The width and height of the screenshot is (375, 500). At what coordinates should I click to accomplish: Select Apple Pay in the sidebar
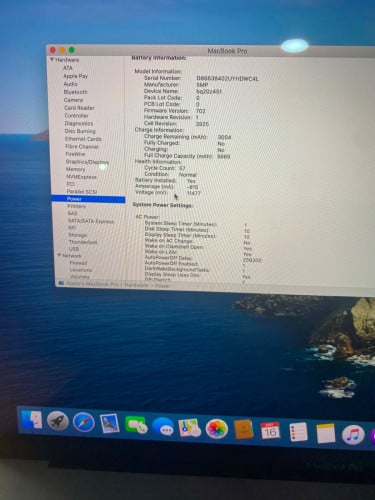(76, 76)
